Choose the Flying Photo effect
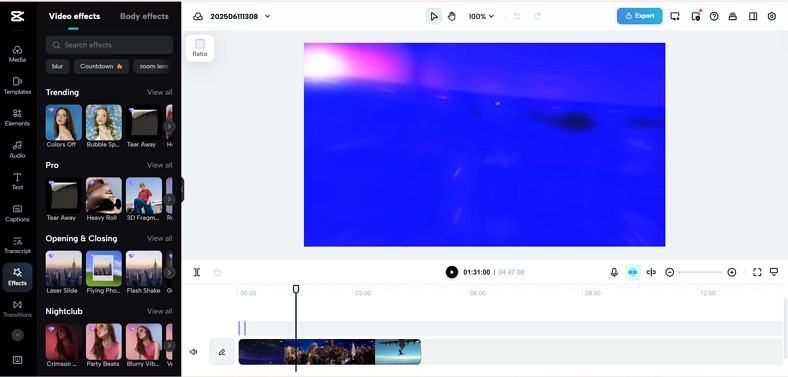The width and height of the screenshot is (788, 377). (x=104, y=268)
